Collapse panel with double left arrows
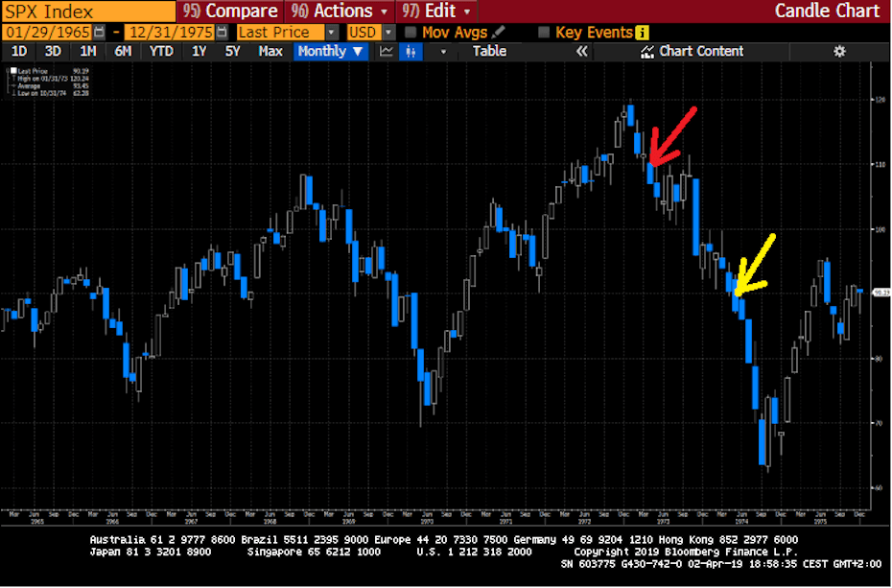The width and height of the screenshot is (892, 588). pyautogui.click(x=581, y=51)
